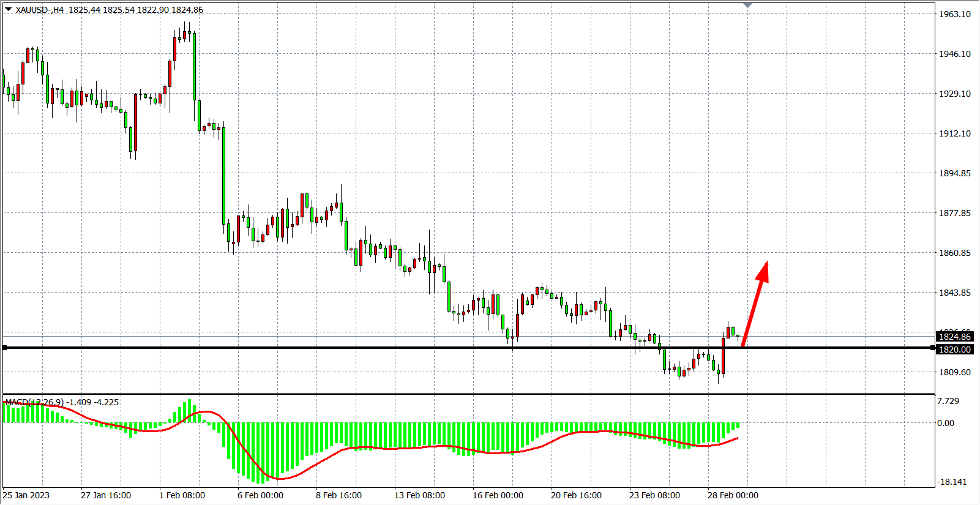This screenshot has width=980, height=505.
Task: Click the 25 Jan 2023 date label
Action: tap(26, 495)
